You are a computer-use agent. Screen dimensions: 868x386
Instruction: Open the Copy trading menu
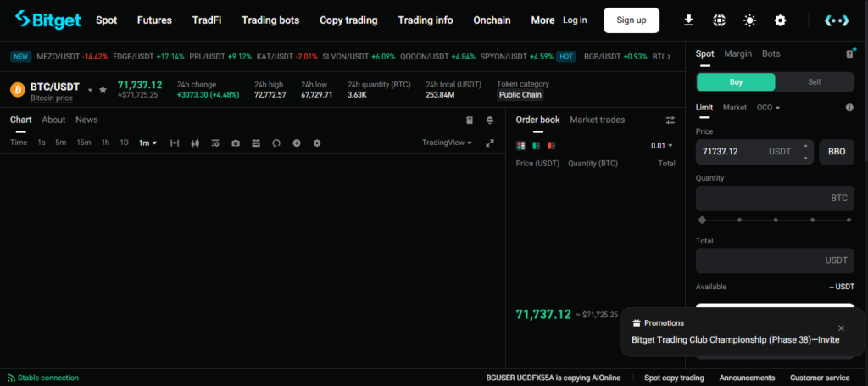tap(348, 20)
